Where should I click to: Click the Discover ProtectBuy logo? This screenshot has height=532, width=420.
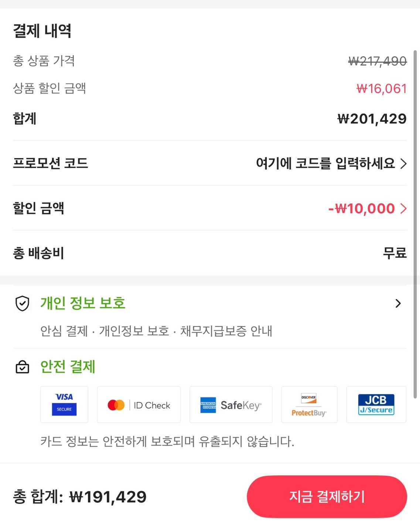point(309,405)
